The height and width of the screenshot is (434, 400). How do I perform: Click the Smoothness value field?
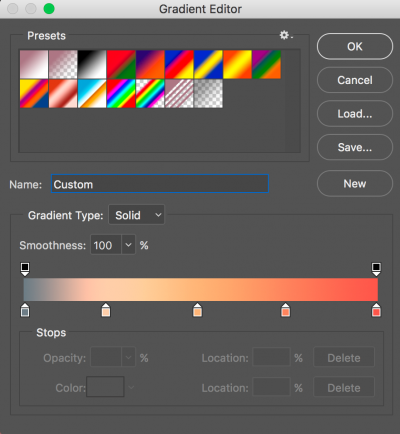106,245
